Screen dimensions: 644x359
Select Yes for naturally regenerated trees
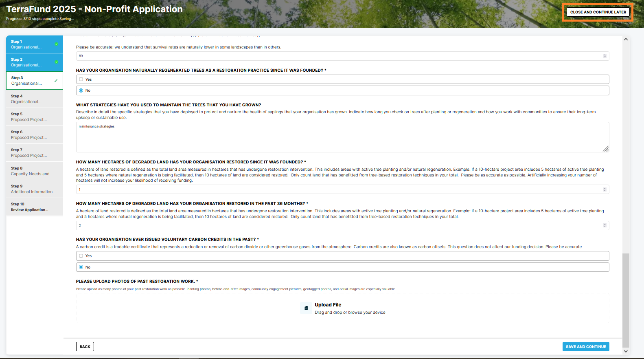point(81,79)
